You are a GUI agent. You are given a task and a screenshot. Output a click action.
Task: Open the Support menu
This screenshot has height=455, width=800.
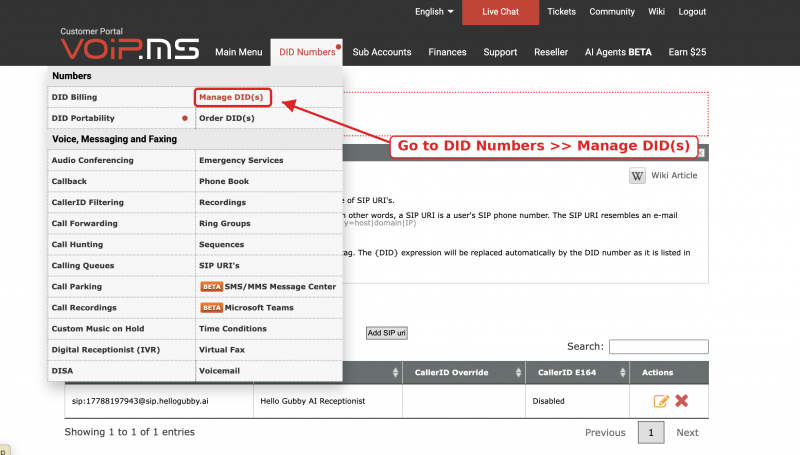click(x=501, y=52)
